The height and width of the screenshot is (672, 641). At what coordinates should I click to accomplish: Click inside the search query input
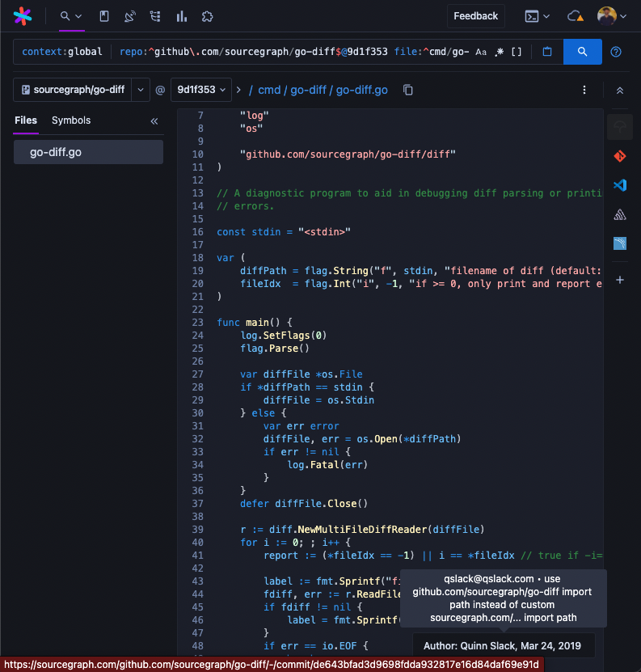tap(293, 52)
